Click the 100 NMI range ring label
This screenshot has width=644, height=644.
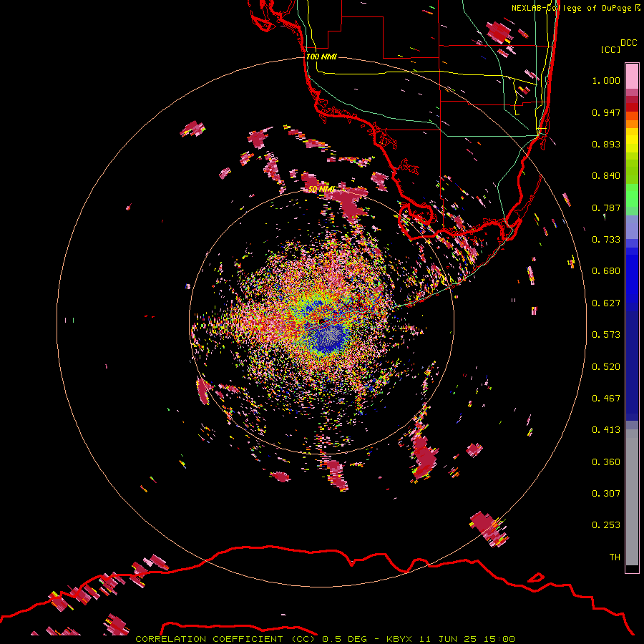[x=321, y=57]
